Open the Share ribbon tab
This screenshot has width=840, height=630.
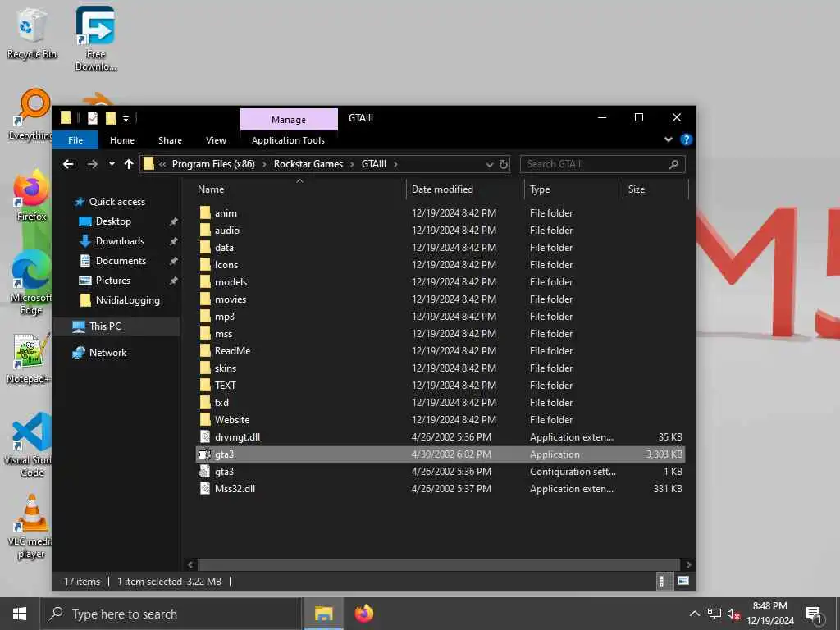(170, 140)
